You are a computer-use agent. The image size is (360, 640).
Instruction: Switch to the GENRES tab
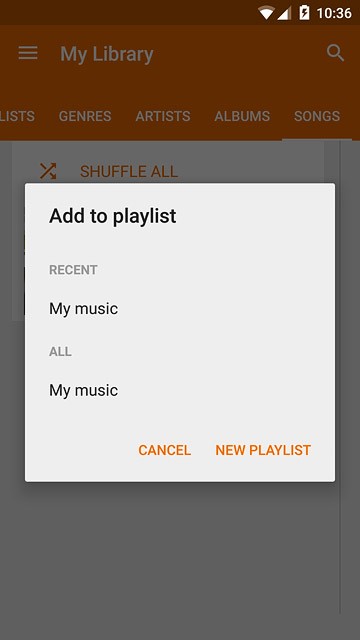(85, 116)
